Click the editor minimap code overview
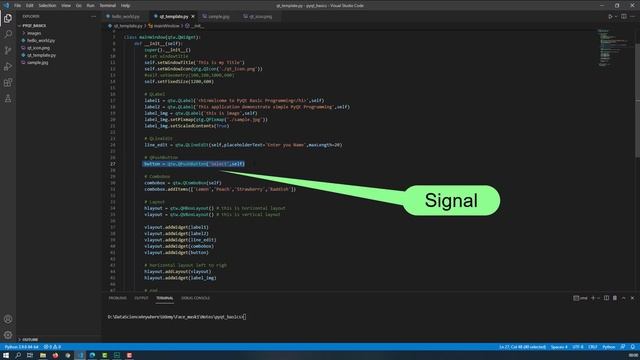Screen dimensions: 640x360 (612, 48)
